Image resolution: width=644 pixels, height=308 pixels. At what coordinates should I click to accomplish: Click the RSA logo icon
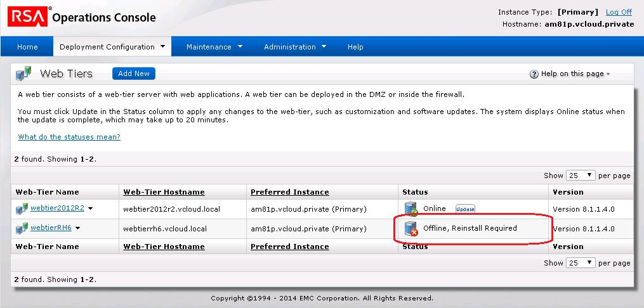coord(28,17)
